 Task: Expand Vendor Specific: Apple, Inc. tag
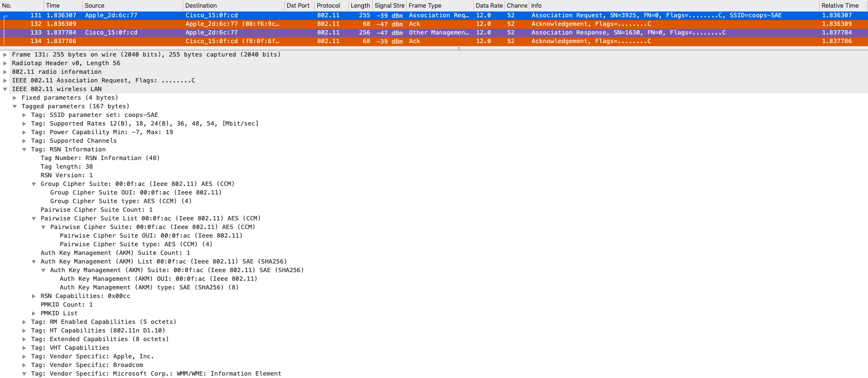[24, 356]
